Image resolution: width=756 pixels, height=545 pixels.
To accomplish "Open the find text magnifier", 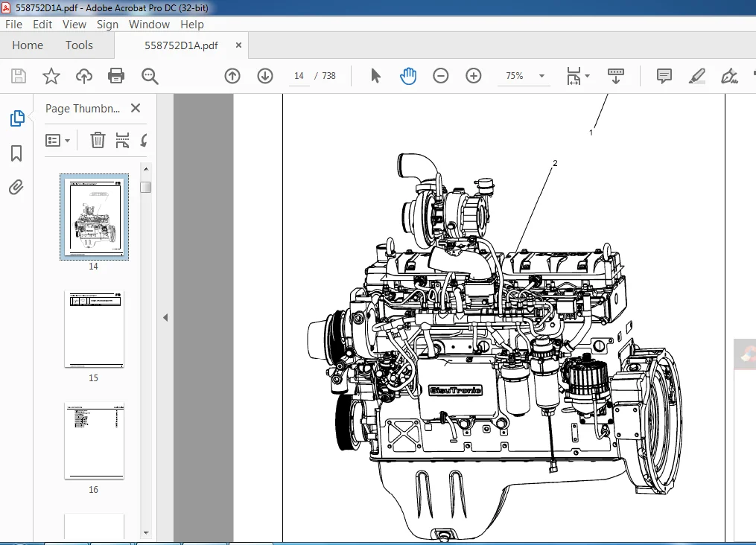I will [150, 76].
